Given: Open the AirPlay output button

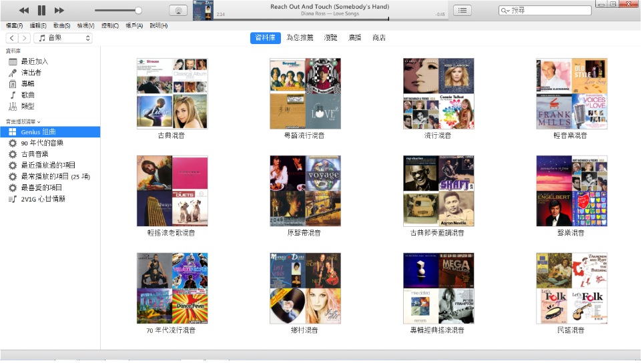Looking at the screenshot, I should (178, 11).
